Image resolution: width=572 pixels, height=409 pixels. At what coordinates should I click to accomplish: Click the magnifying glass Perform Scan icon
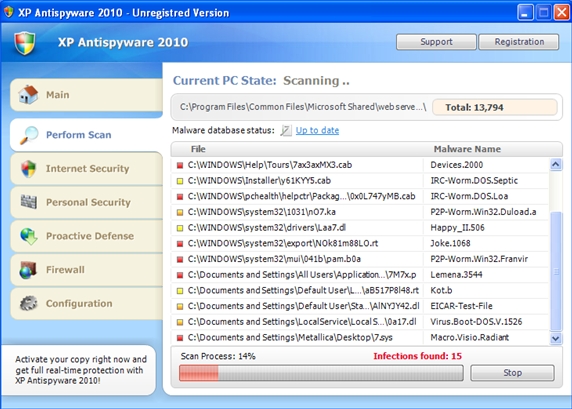[29, 135]
